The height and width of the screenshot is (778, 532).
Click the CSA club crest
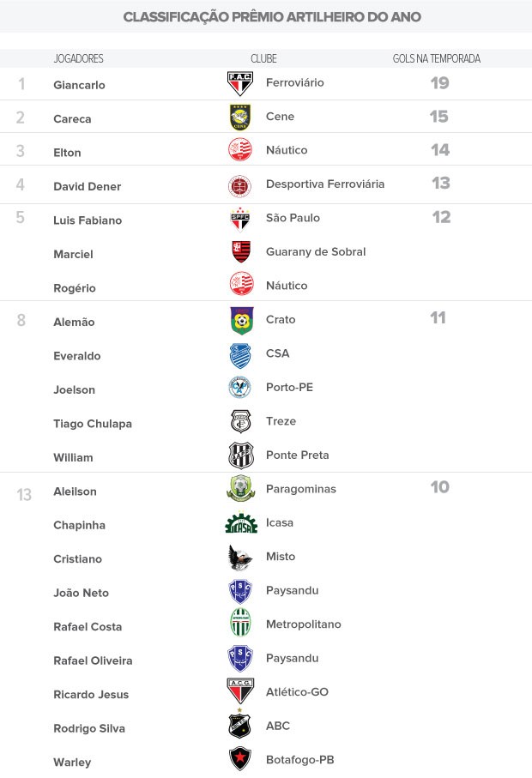point(241,355)
